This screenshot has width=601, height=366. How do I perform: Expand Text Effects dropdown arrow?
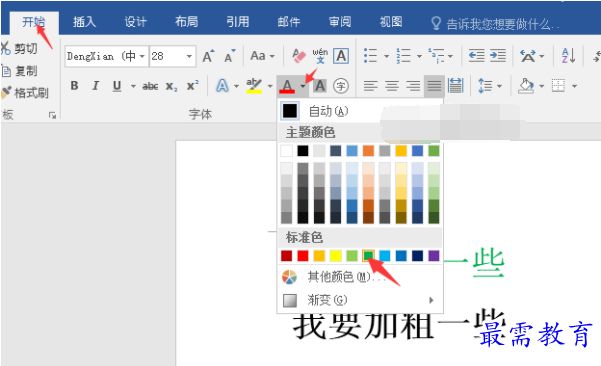coord(236,86)
